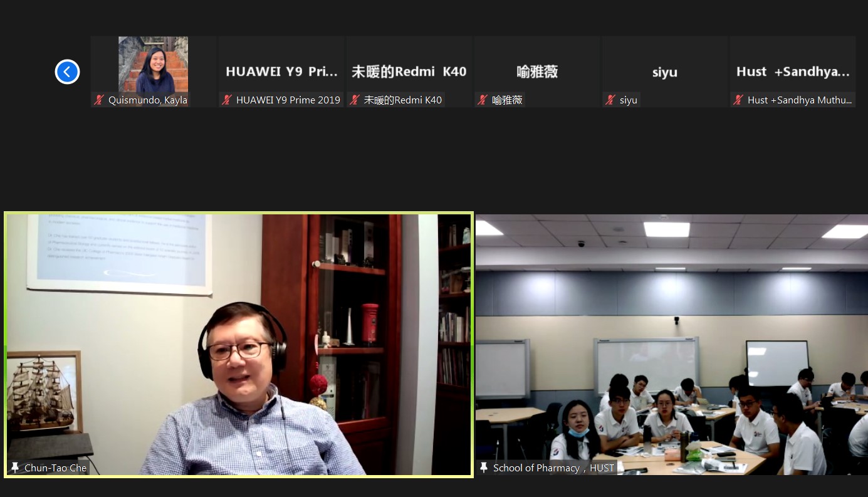The width and height of the screenshot is (868, 497).
Task: Click muted mic icon for Hust +Sandhya Muthu
Action: pos(738,100)
